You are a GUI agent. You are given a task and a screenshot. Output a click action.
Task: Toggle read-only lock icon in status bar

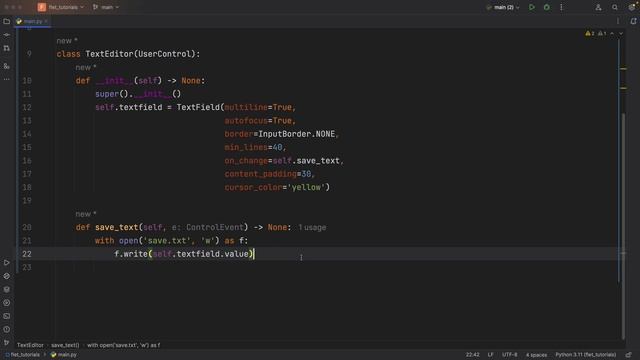629,355
